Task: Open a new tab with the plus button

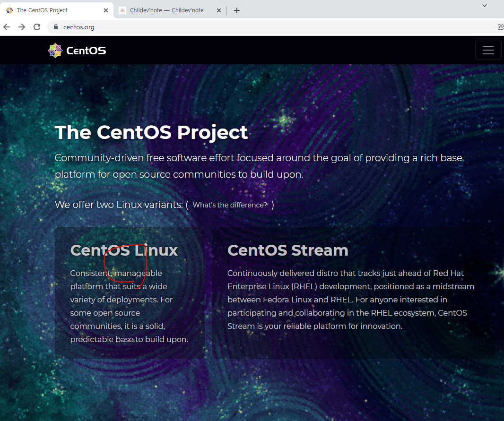Action: [x=236, y=10]
